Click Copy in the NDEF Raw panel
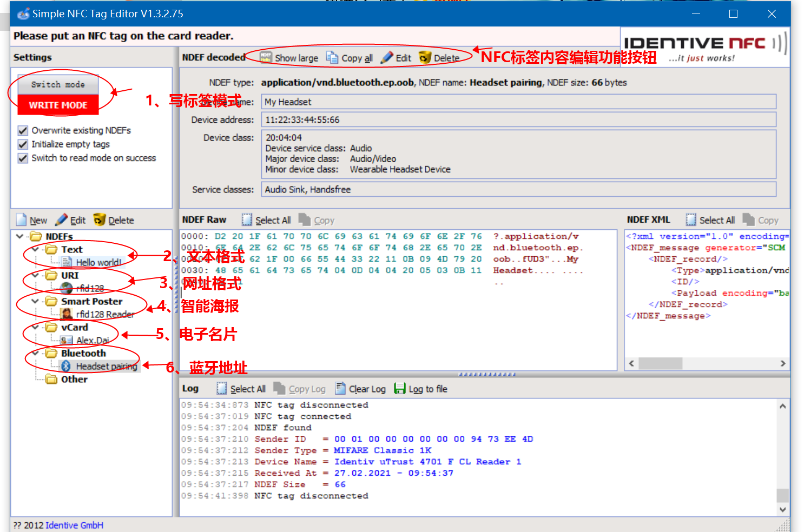Viewport: 804px width, 532px height. click(317, 220)
